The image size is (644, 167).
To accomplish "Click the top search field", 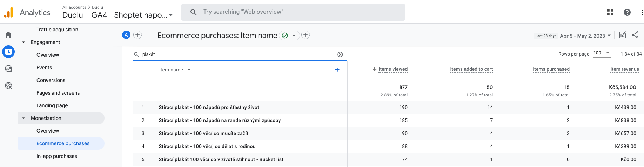I will click(293, 12).
